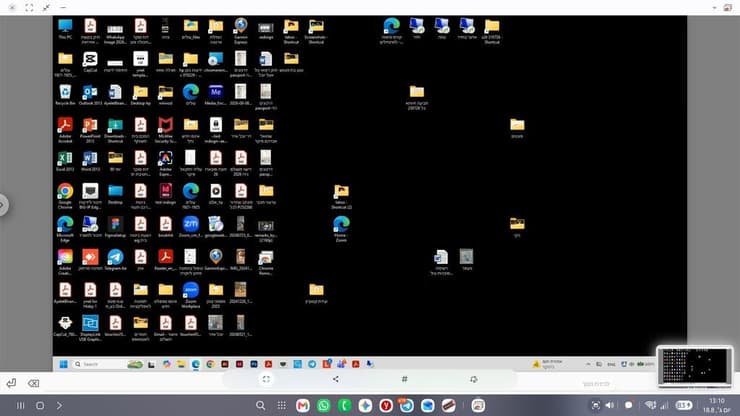Click the 13:10 clock in status area
740x416 pixels.
point(716,401)
